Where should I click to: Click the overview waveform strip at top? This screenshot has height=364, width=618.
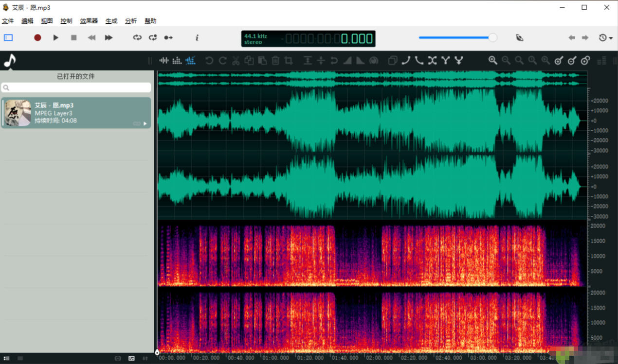372,79
